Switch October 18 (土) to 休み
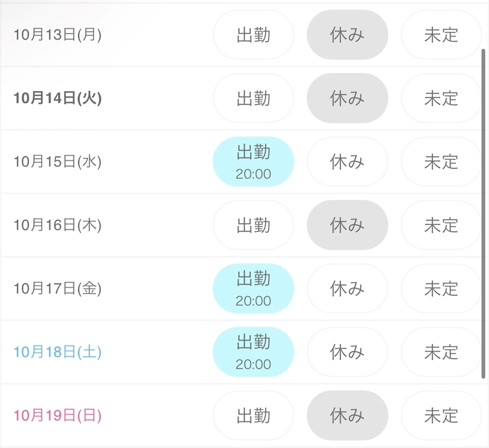The height and width of the screenshot is (448, 489). 347,352
